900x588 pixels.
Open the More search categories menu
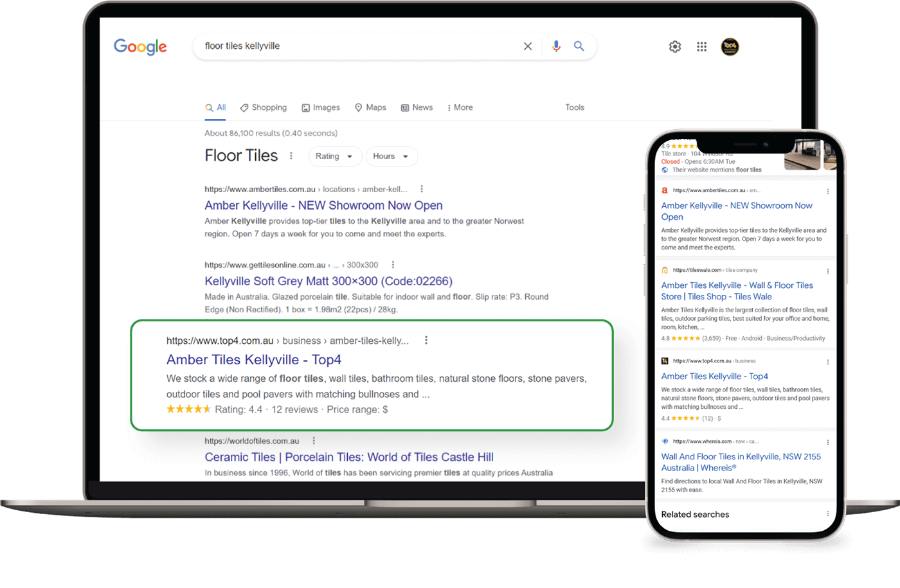460,107
